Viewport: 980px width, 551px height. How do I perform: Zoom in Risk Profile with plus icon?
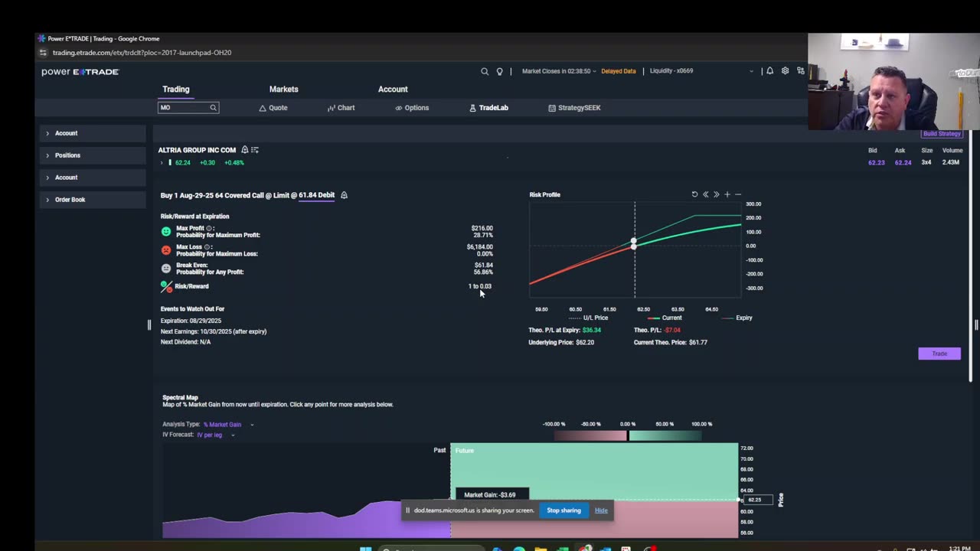tap(727, 194)
